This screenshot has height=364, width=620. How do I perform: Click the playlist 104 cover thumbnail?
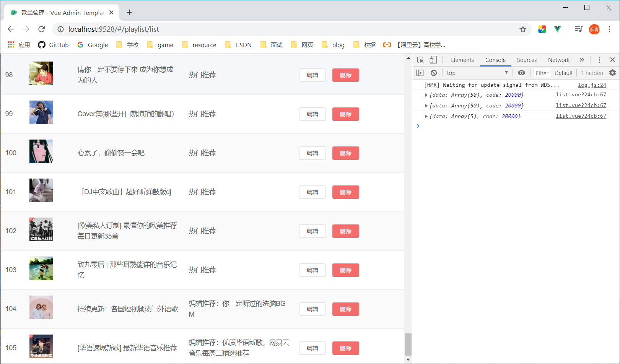(41, 307)
